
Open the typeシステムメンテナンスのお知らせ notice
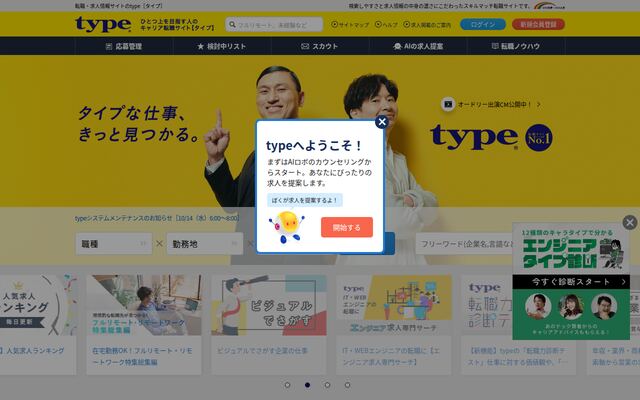[x=157, y=218]
